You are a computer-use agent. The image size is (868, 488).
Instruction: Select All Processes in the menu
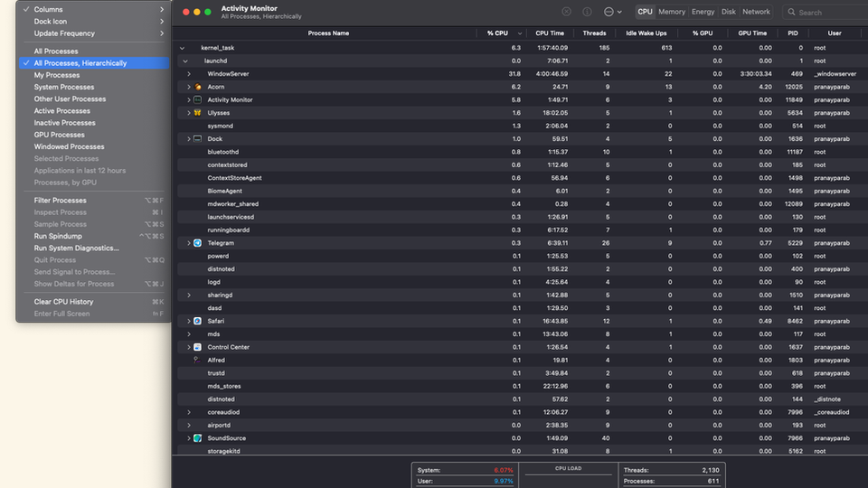pyautogui.click(x=93, y=51)
